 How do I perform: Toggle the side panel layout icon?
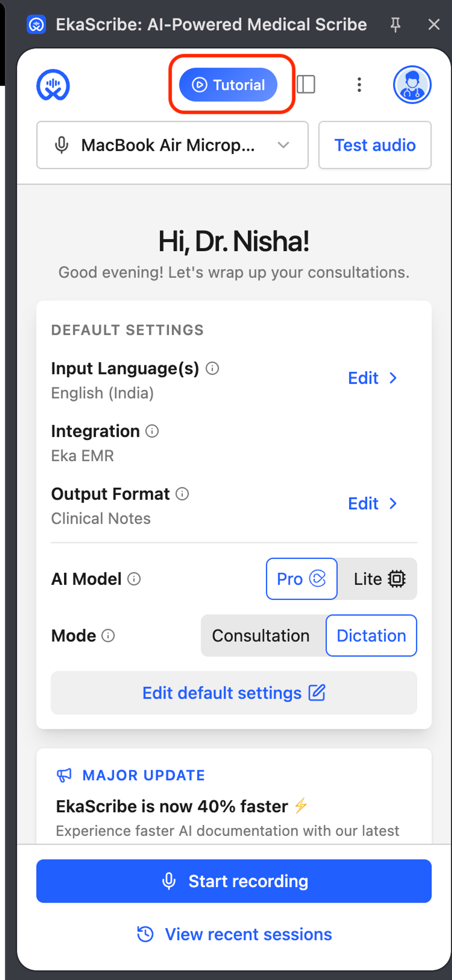306,84
